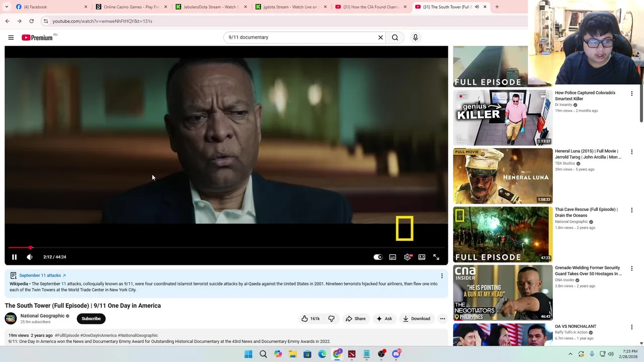This screenshot has height=362, width=644.
Task: Clear the search box with the X icon
Action: click(380, 37)
